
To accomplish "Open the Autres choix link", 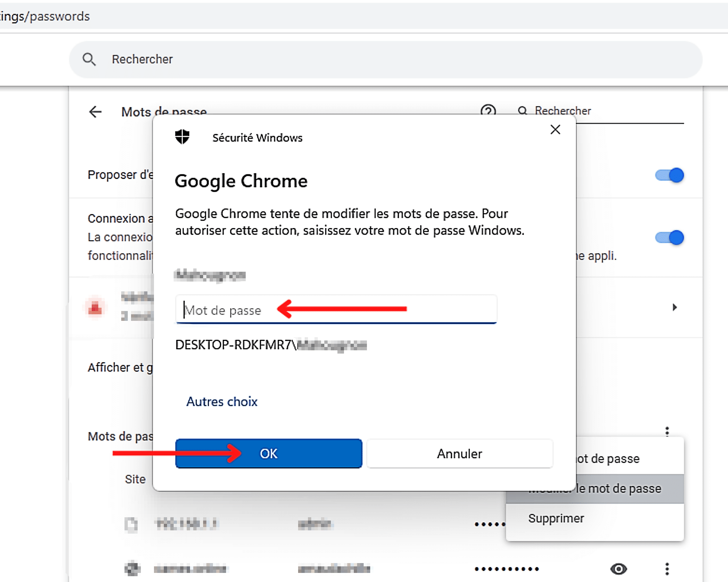I will click(222, 402).
